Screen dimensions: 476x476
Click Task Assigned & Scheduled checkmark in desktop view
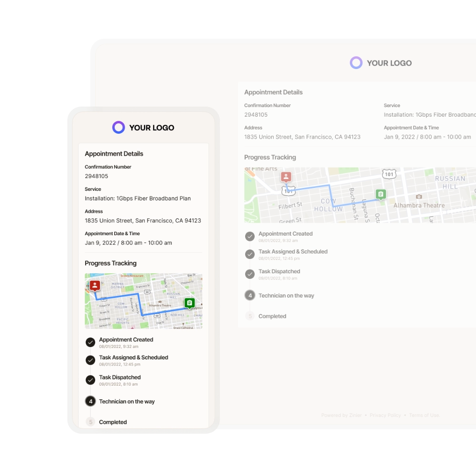point(250,254)
